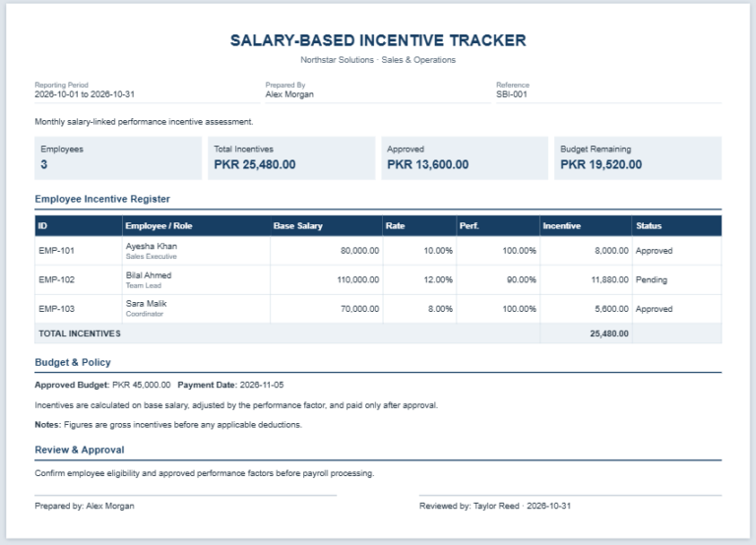
Task: Click the base salary 70,000.00
Action: tap(359, 309)
